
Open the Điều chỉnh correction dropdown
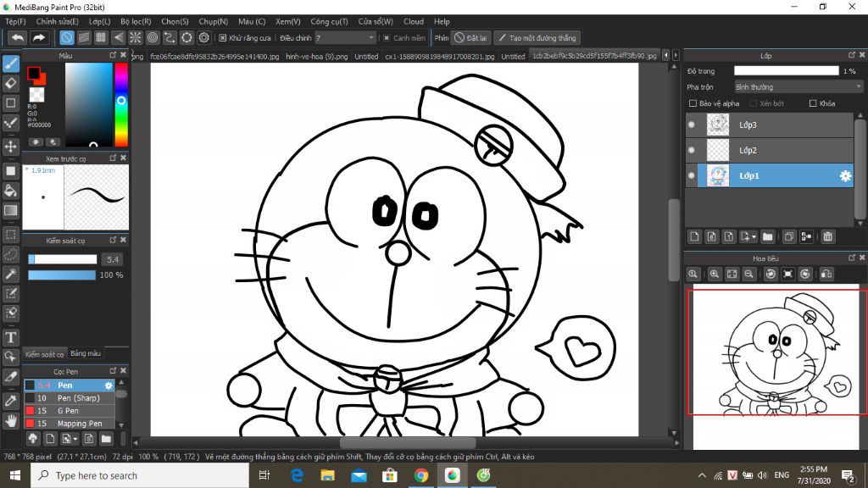(346, 37)
